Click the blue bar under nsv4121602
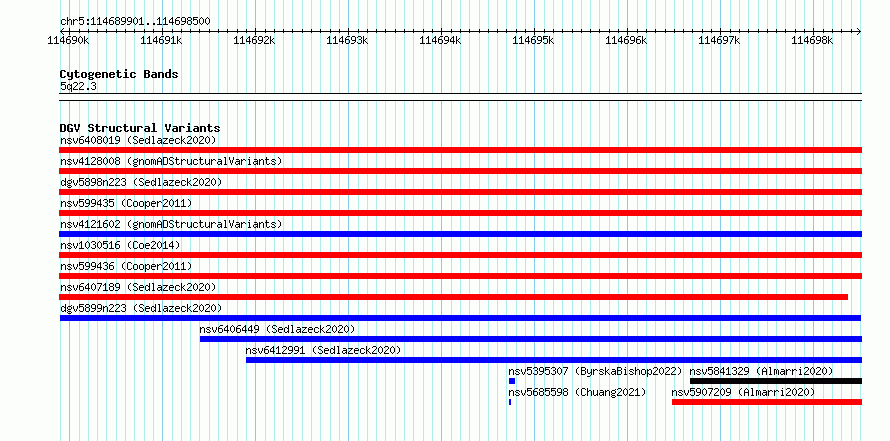Image resolution: width=890 pixels, height=441 pixels. tap(460, 234)
